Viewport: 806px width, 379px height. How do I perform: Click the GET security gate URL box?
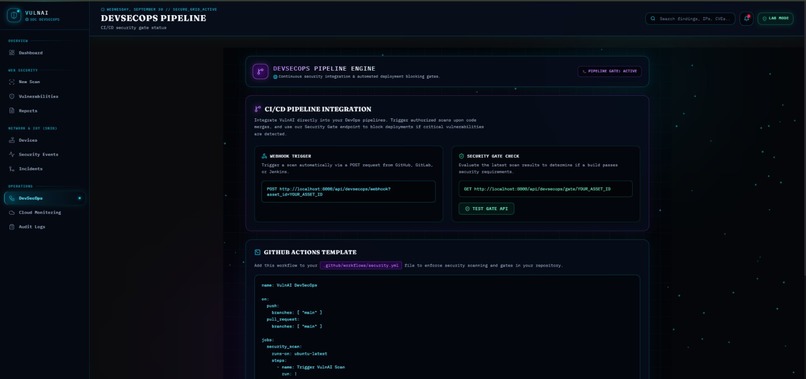(x=545, y=189)
